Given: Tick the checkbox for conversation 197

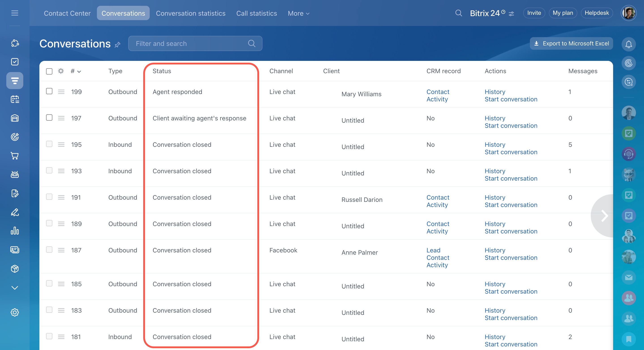Looking at the screenshot, I should click(49, 117).
